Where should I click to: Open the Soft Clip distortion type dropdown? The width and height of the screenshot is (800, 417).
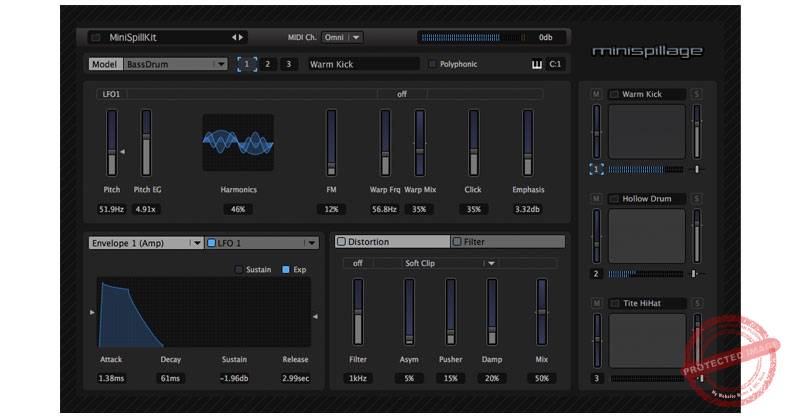pyautogui.click(x=449, y=263)
